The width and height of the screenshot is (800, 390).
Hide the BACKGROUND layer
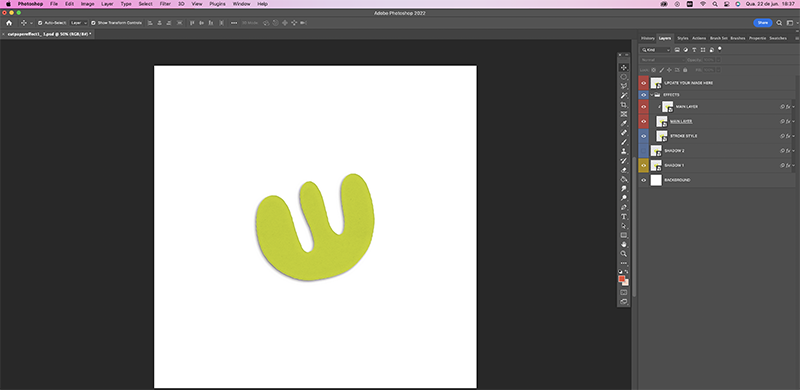[643, 180]
